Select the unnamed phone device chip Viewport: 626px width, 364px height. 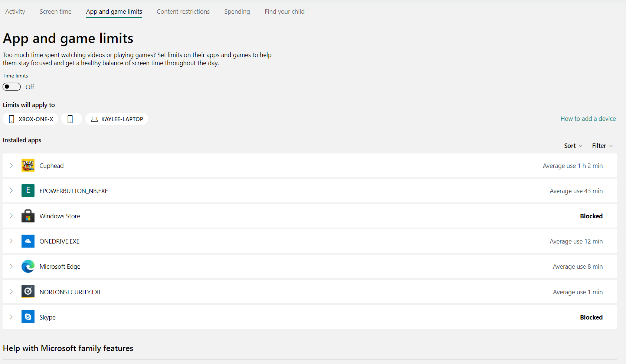pos(71,119)
